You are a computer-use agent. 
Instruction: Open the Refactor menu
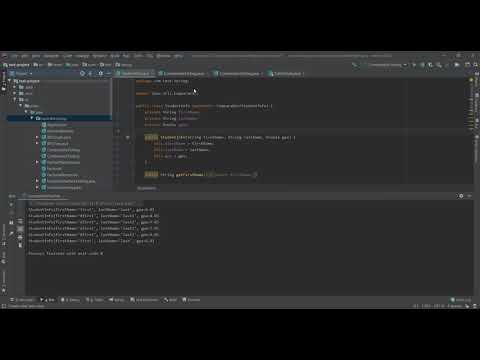tap(99, 56)
